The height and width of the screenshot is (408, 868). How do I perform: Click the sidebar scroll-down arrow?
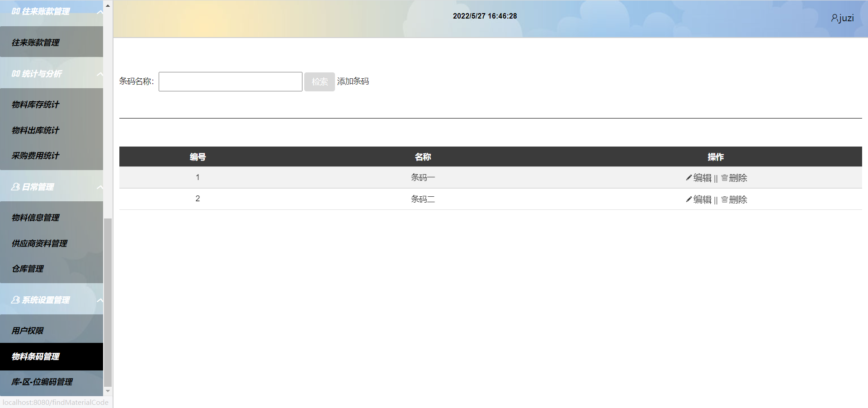(x=108, y=391)
